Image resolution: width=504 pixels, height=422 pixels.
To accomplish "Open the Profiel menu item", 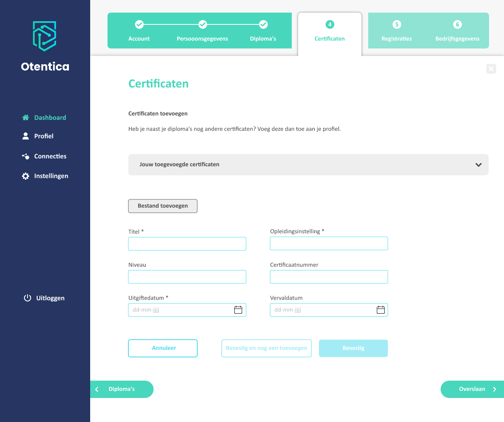I will pyautogui.click(x=38, y=136).
